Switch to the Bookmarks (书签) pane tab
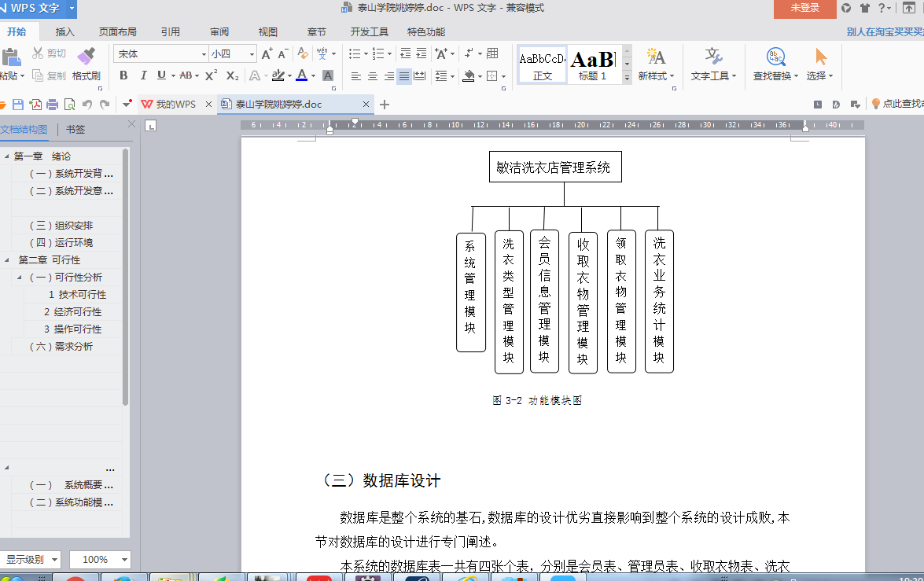The height and width of the screenshot is (581, 924). tap(75, 129)
